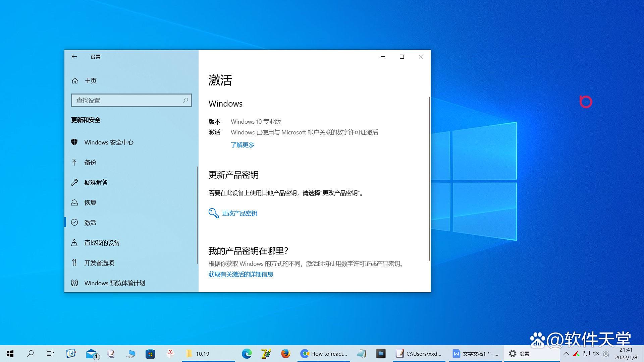
Task: Open the clock showing 21:41
Action: (626, 354)
